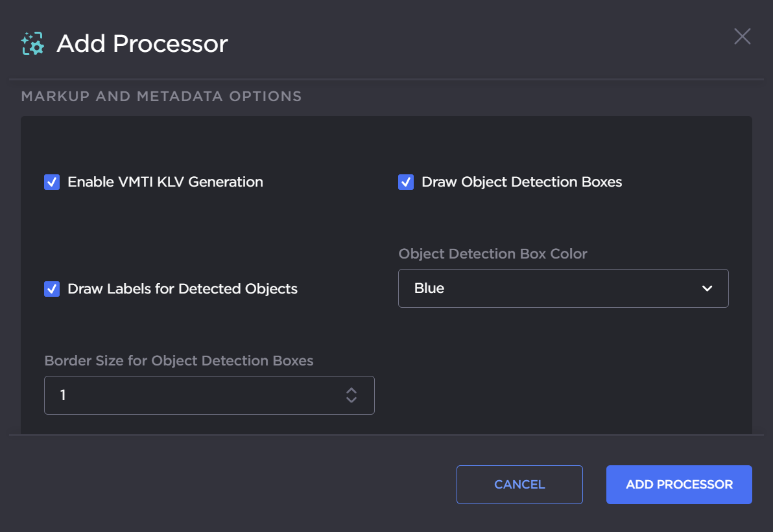Click the Enable VMTI KLV Generation label
The height and width of the screenshot is (532, 773).
(165, 182)
